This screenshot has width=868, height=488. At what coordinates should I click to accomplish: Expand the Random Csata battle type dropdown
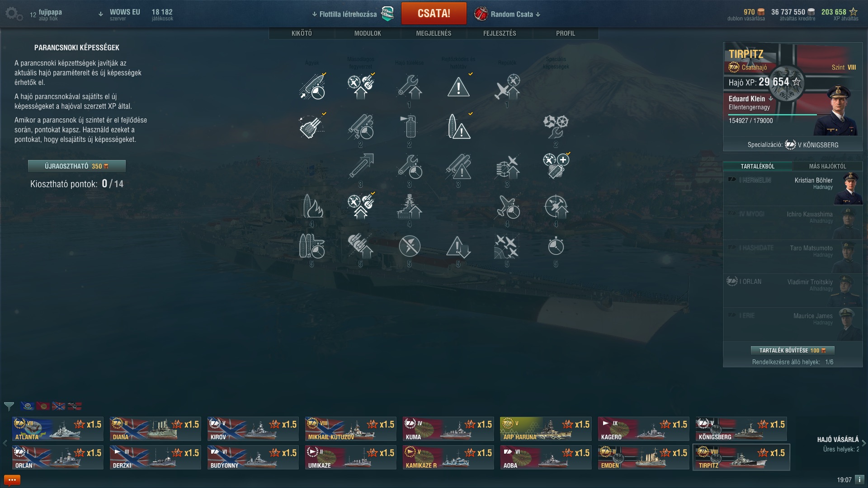pos(538,14)
